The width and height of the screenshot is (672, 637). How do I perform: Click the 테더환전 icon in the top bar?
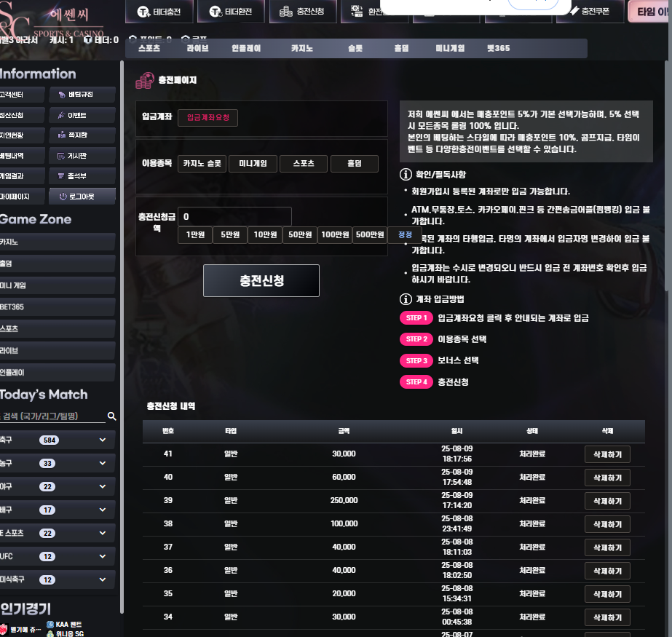[215, 12]
